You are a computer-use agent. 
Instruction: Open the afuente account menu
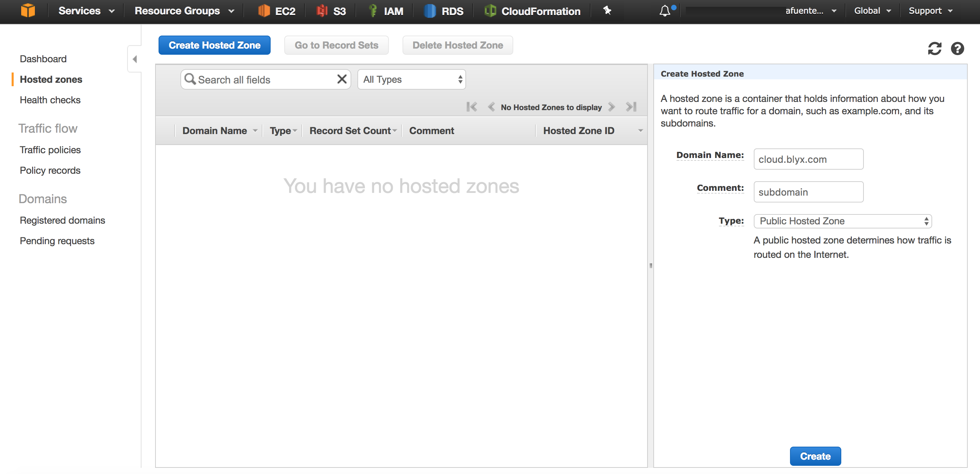click(x=811, y=11)
